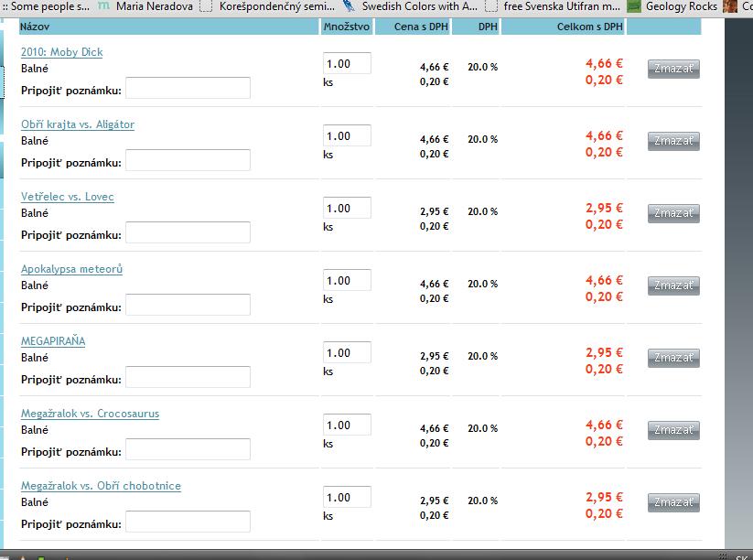
Task: Open the Obří krajta vs. Aligátor link
Action: (x=78, y=124)
